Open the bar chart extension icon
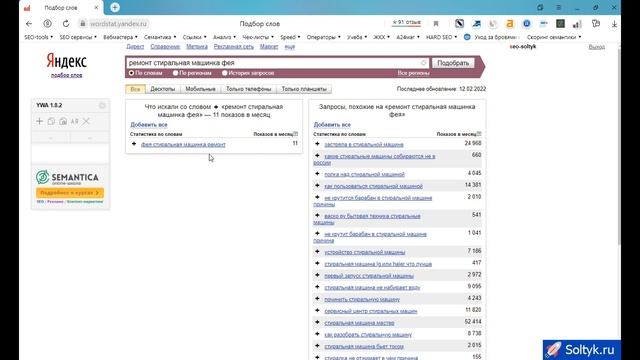 (x=577, y=24)
